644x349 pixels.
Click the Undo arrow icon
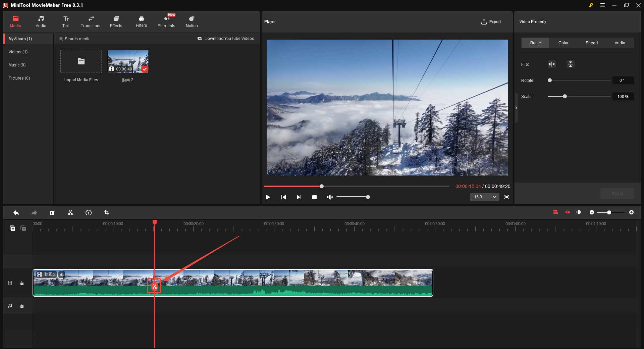point(16,212)
